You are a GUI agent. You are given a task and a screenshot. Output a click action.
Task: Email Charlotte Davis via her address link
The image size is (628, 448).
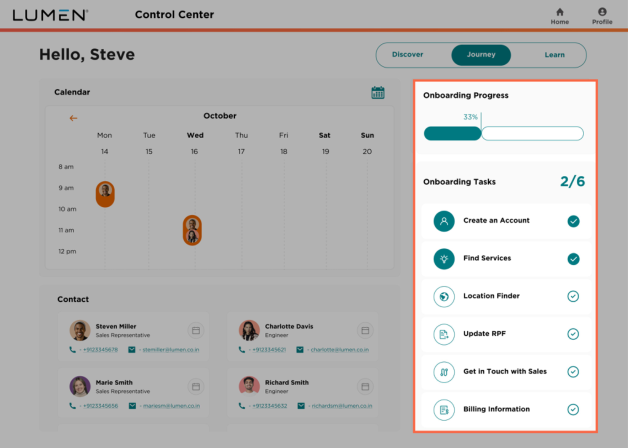(x=340, y=350)
